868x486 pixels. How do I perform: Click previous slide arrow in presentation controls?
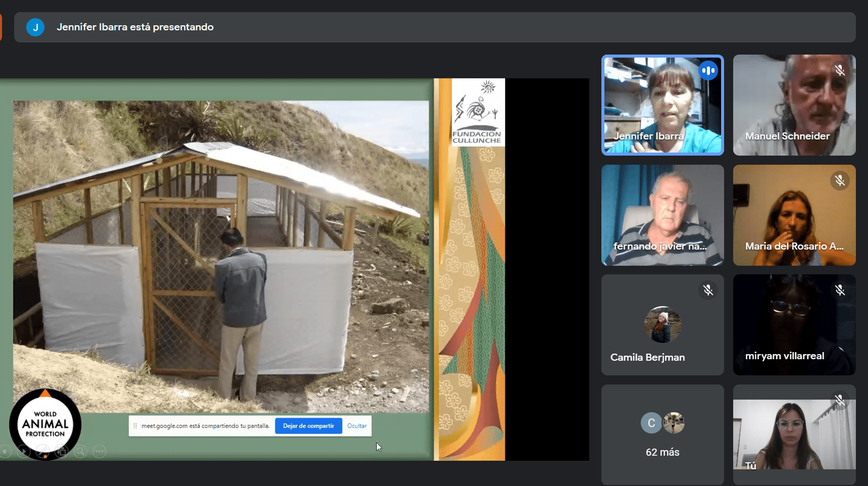5,451
